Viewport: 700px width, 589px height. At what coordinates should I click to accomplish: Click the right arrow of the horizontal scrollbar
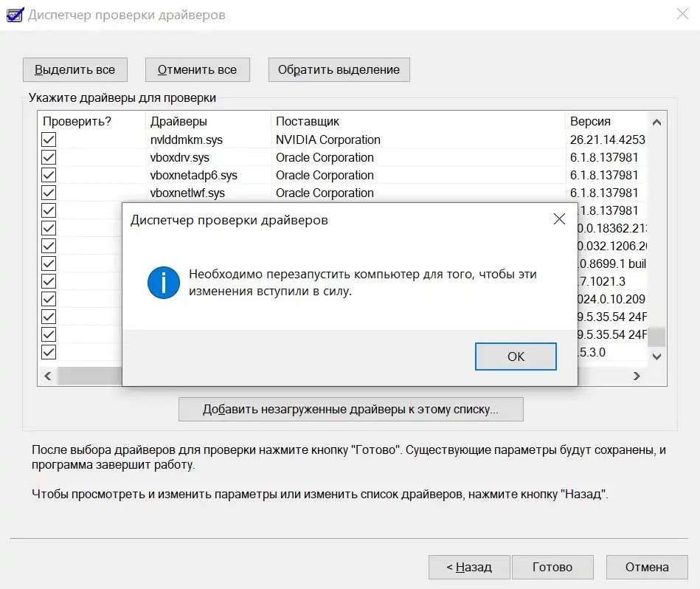[x=637, y=376]
